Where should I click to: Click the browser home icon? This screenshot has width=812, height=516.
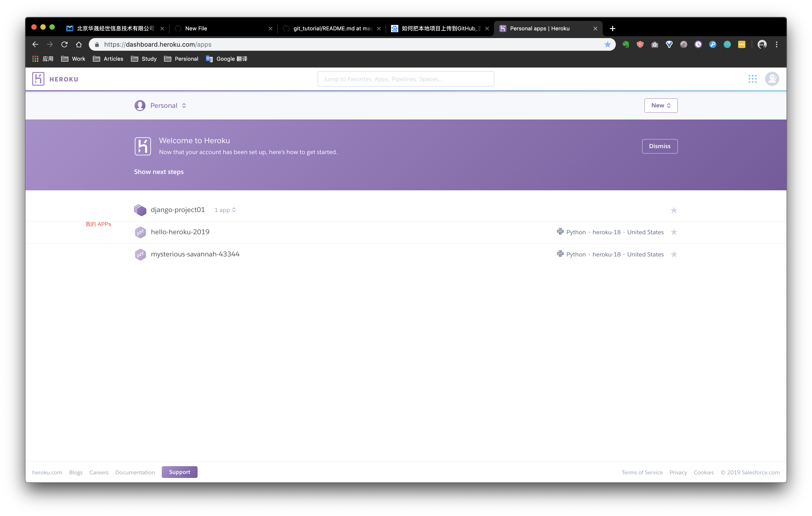[79, 44]
